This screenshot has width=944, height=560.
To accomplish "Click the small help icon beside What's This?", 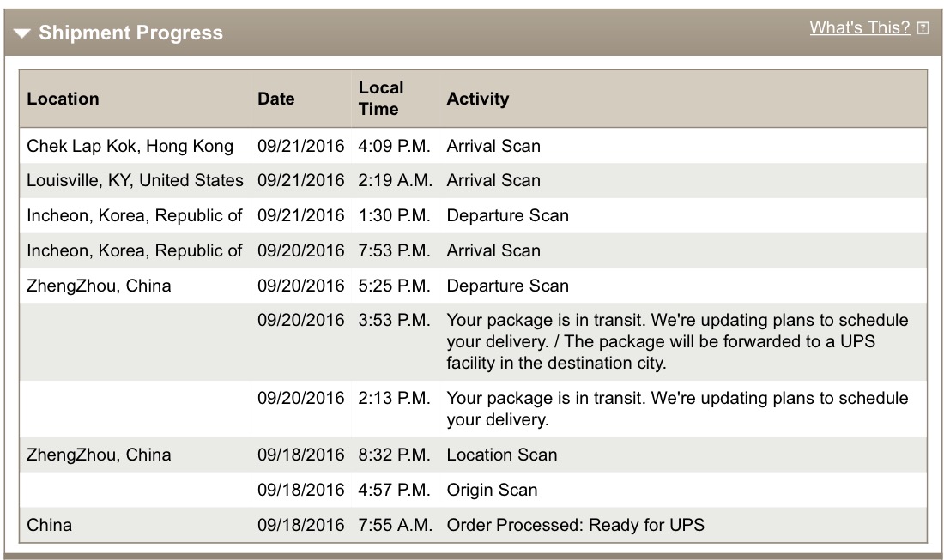I will pyautogui.click(x=923, y=28).
